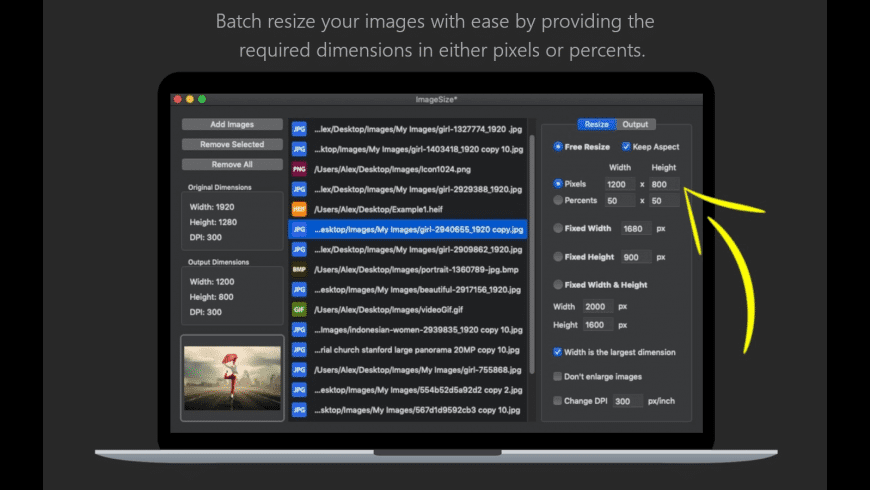Select the Percents radio option
870x490 pixels.
click(558, 200)
